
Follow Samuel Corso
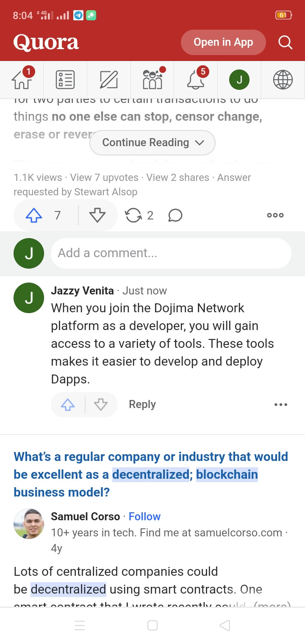[x=144, y=516]
